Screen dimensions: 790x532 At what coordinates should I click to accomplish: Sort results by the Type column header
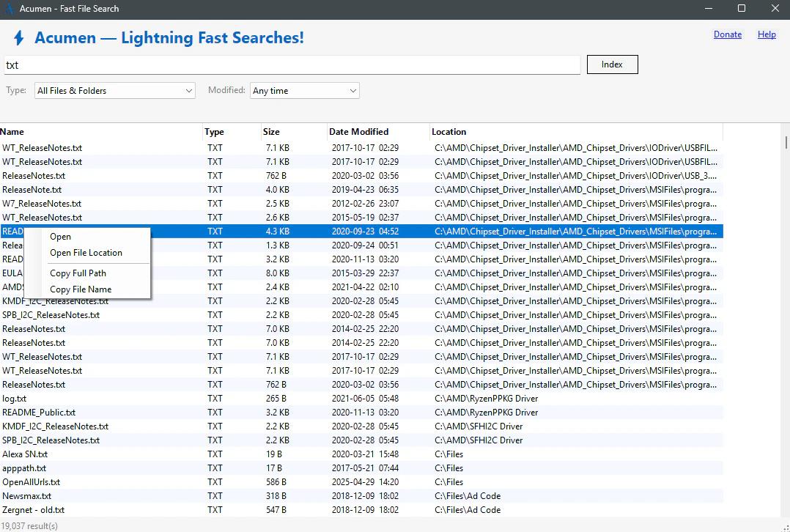tap(232, 132)
